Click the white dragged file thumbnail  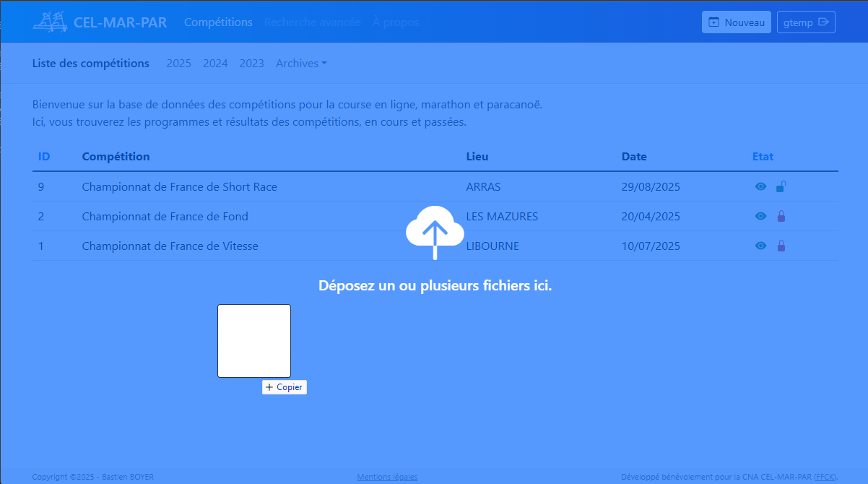pyautogui.click(x=254, y=341)
